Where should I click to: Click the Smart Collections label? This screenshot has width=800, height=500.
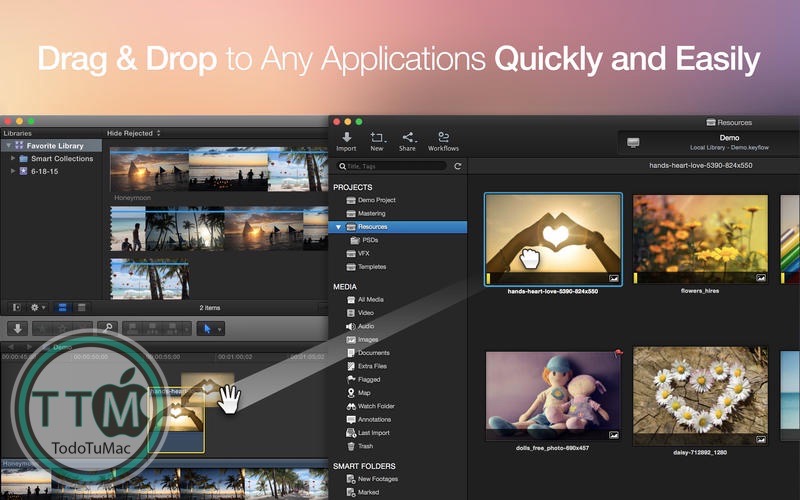coord(62,159)
